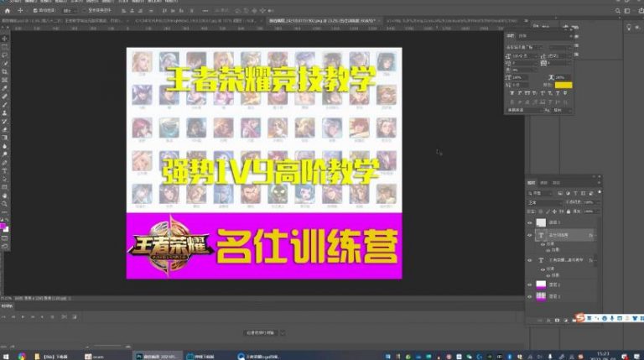
Task: Select the Path Selection tool
Action: [x=4, y=180]
